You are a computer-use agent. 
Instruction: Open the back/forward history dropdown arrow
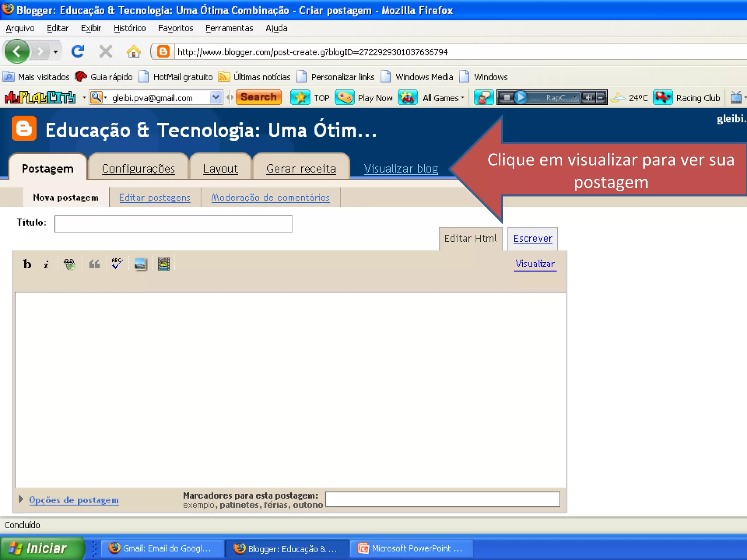pyautogui.click(x=55, y=52)
